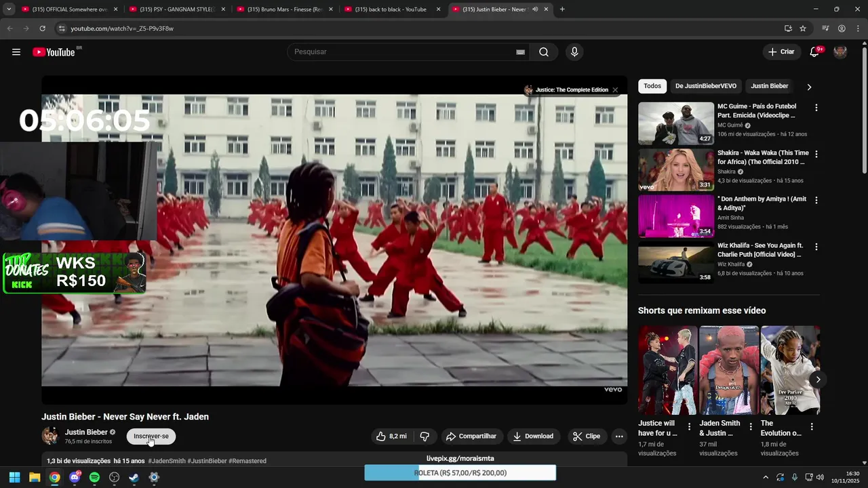
Task: Open YouTube notifications bell
Action: [814, 52]
